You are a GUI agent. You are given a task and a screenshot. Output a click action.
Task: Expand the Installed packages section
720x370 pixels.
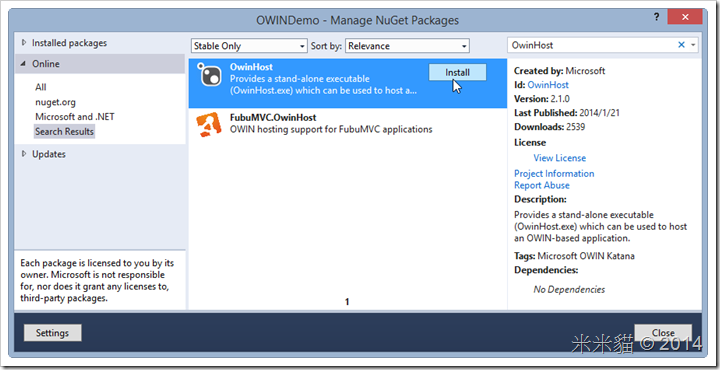pyautogui.click(x=24, y=43)
